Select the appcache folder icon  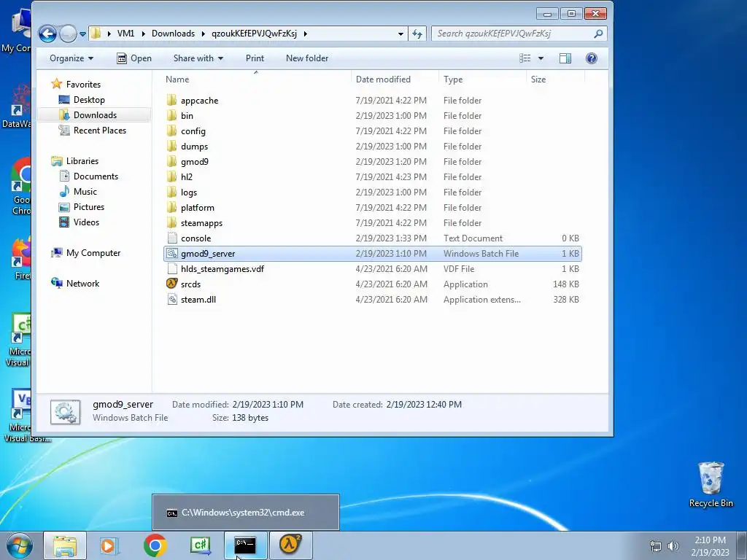(x=172, y=100)
